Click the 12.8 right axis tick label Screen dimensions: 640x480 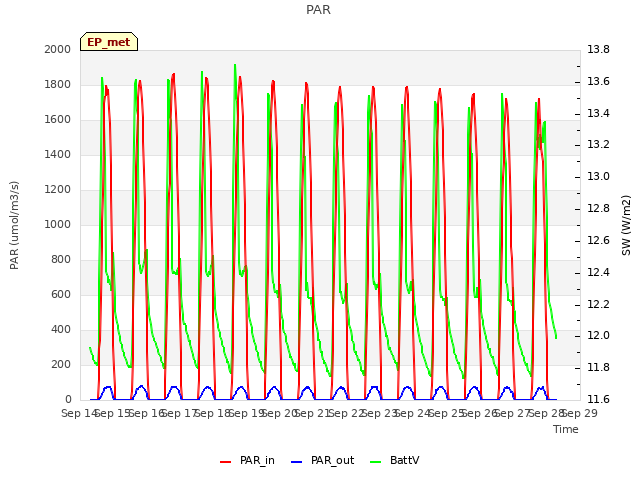[x=598, y=208]
